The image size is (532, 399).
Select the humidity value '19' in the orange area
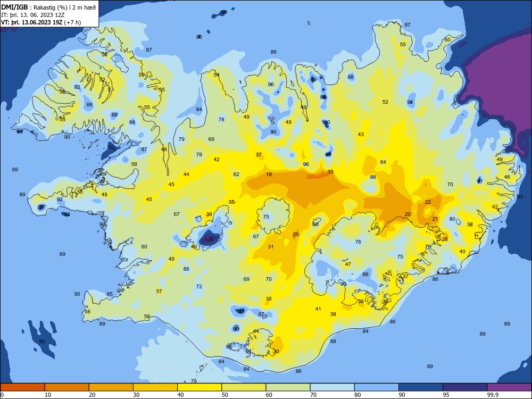click(269, 174)
